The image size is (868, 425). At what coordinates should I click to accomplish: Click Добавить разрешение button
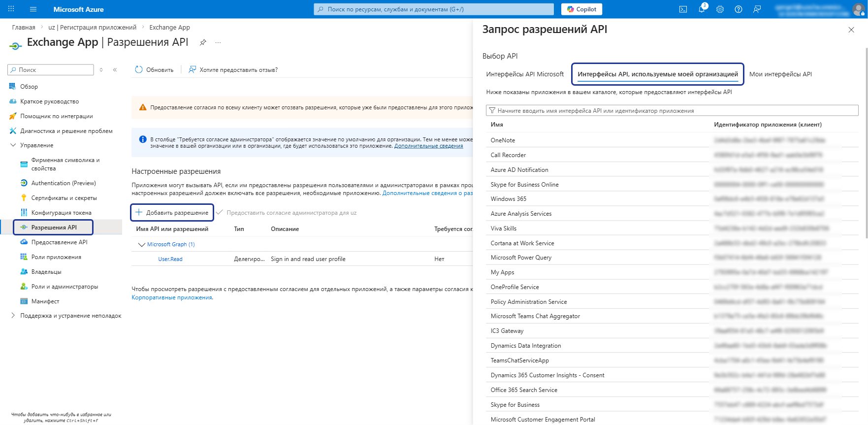(x=172, y=213)
